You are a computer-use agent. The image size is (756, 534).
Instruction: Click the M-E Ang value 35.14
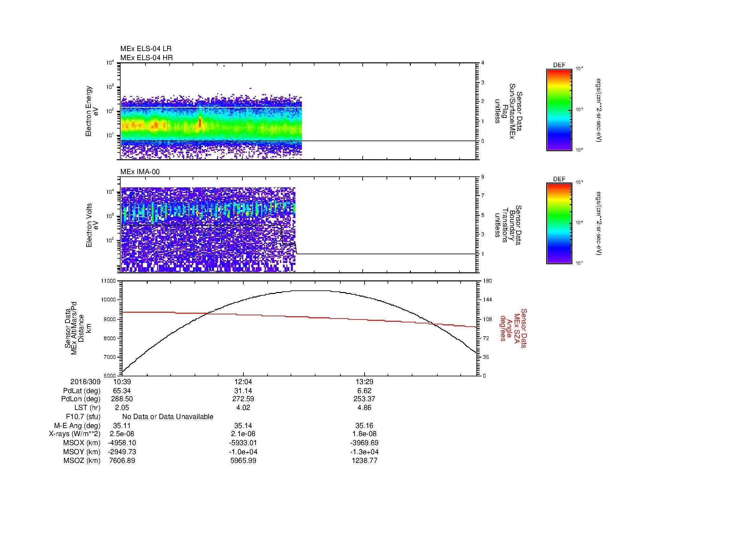pyautogui.click(x=243, y=425)
